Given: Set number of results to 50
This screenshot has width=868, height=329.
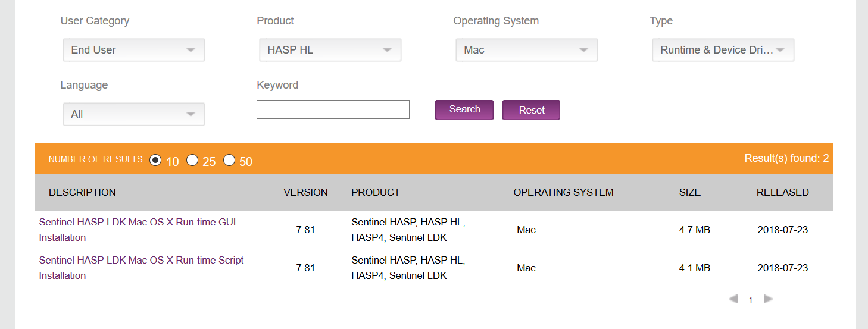Looking at the screenshot, I should (229, 160).
